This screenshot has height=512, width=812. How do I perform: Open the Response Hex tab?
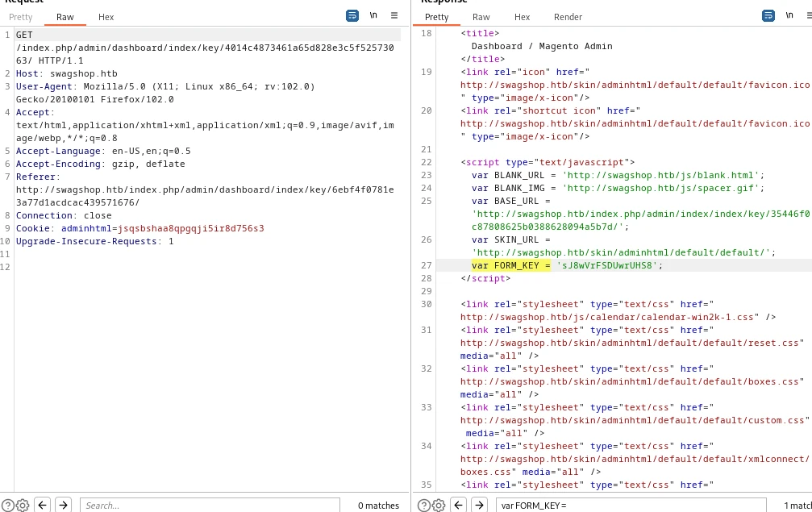[522, 17]
